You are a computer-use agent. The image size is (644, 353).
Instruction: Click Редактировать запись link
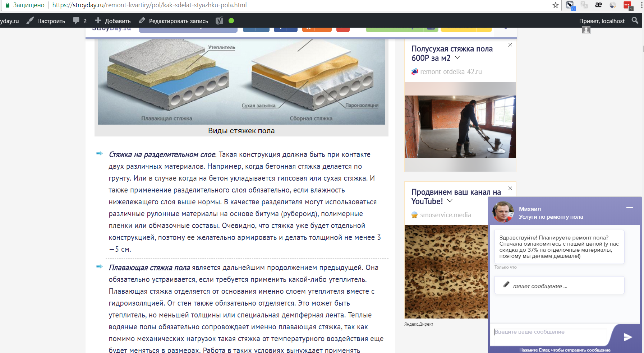coord(174,21)
